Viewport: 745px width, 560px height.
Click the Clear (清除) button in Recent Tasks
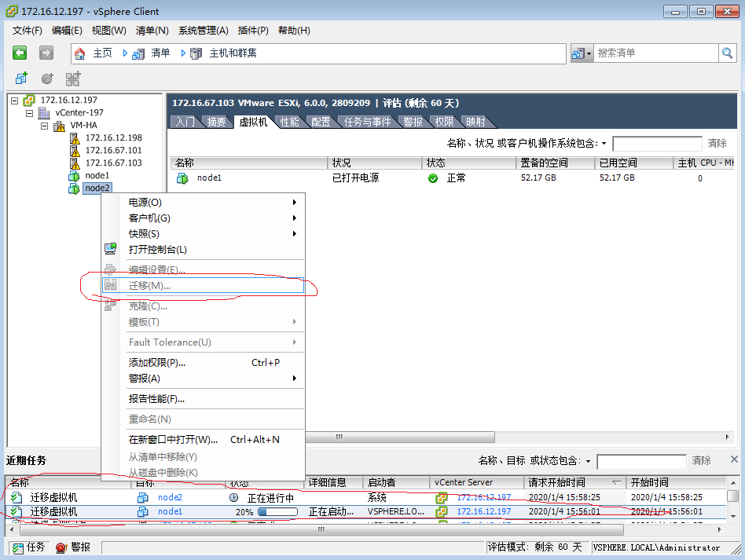[701, 460]
